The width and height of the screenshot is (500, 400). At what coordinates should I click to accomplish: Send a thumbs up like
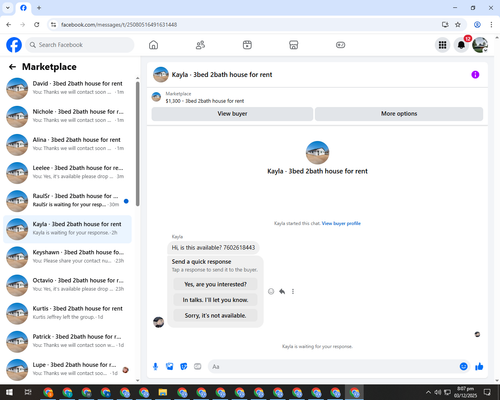[x=479, y=367]
